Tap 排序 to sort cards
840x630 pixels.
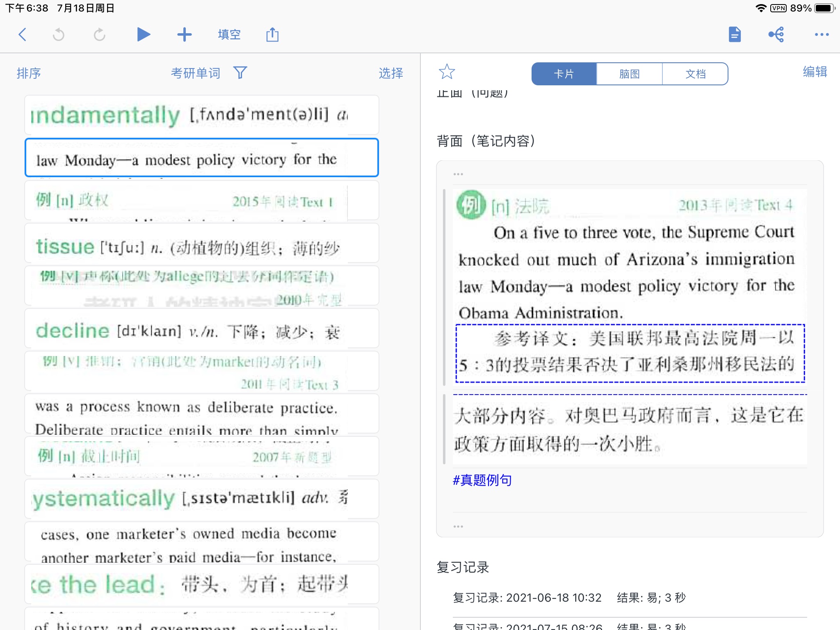click(29, 73)
